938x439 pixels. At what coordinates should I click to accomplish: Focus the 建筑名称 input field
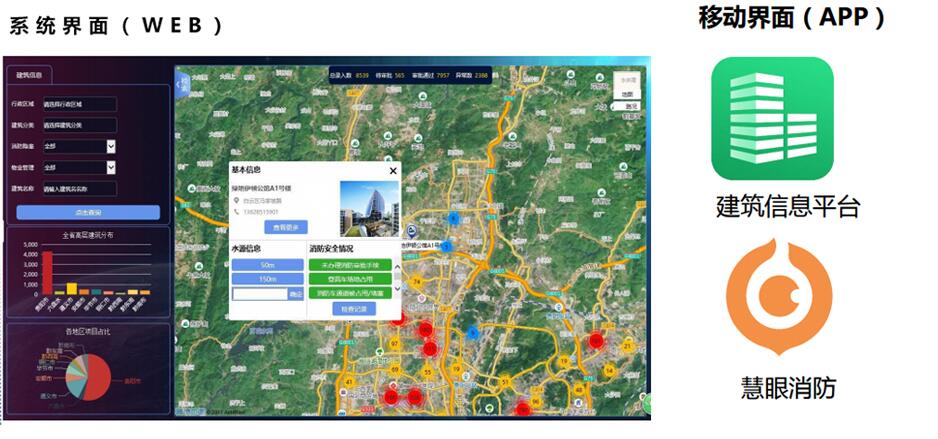click(x=80, y=189)
